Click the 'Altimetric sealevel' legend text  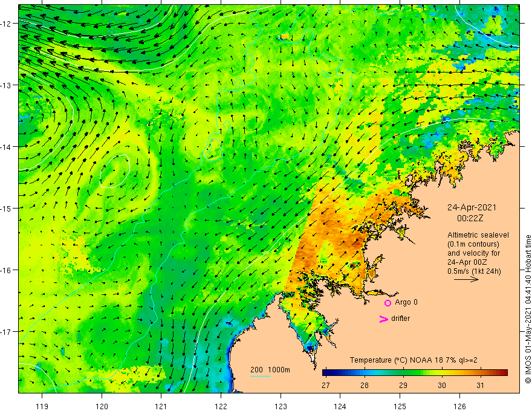[x=478, y=235]
